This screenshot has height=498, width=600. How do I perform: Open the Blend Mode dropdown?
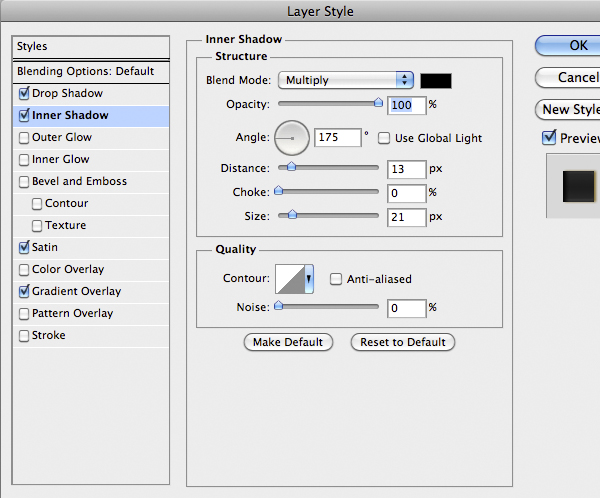[347, 80]
